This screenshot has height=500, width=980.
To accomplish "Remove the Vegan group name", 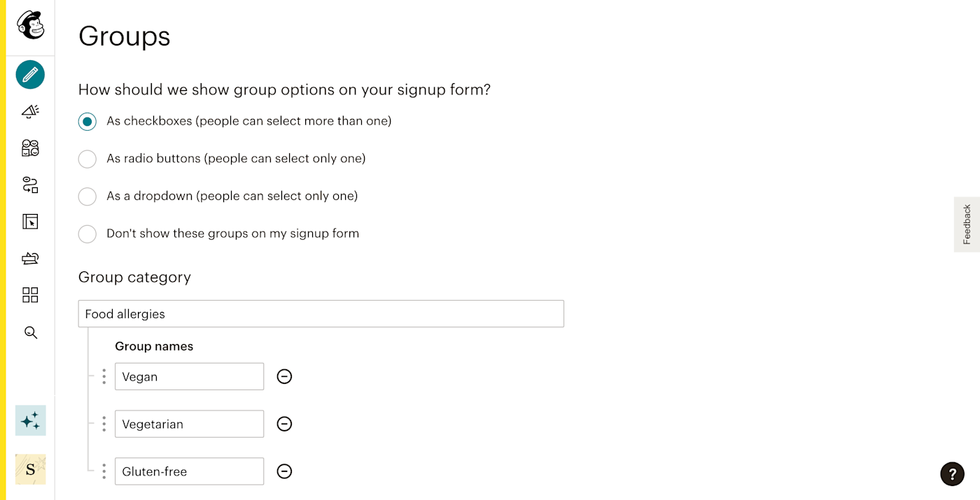I will pos(284,377).
